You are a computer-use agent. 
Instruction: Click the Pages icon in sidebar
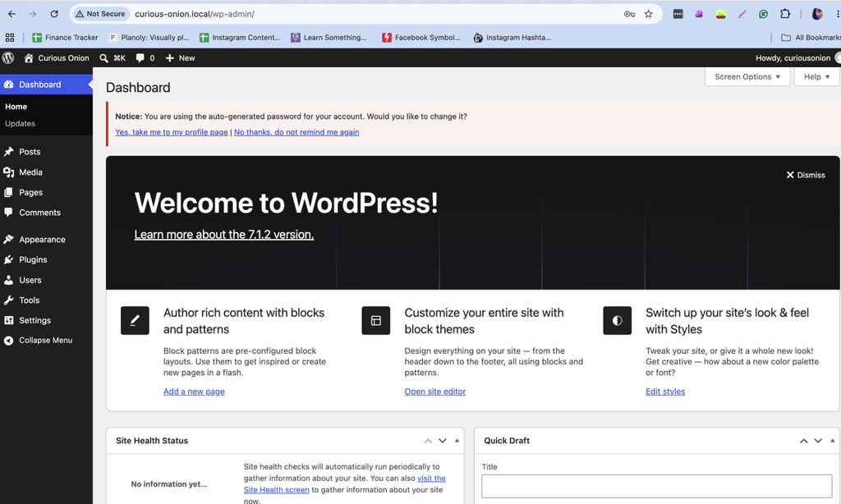(x=8, y=192)
